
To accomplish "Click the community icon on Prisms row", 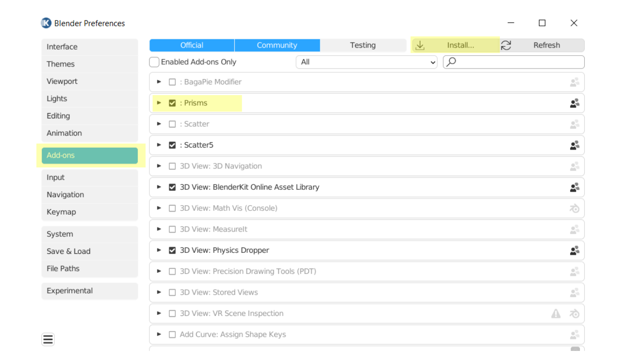I will coord(575,103).
